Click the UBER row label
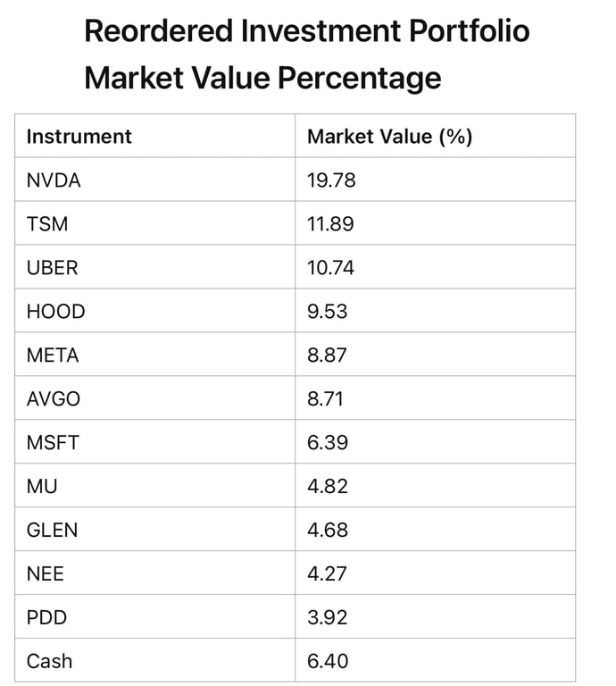This screenshot has height=686, width=616. (53, 268)
